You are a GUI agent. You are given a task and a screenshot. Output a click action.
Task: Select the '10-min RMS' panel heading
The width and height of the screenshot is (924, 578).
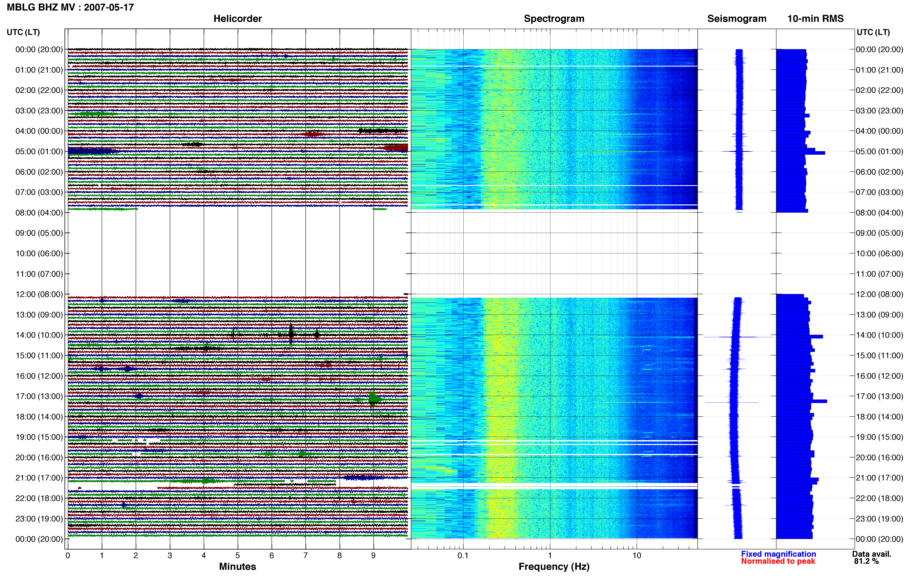[x=816, y=19]
